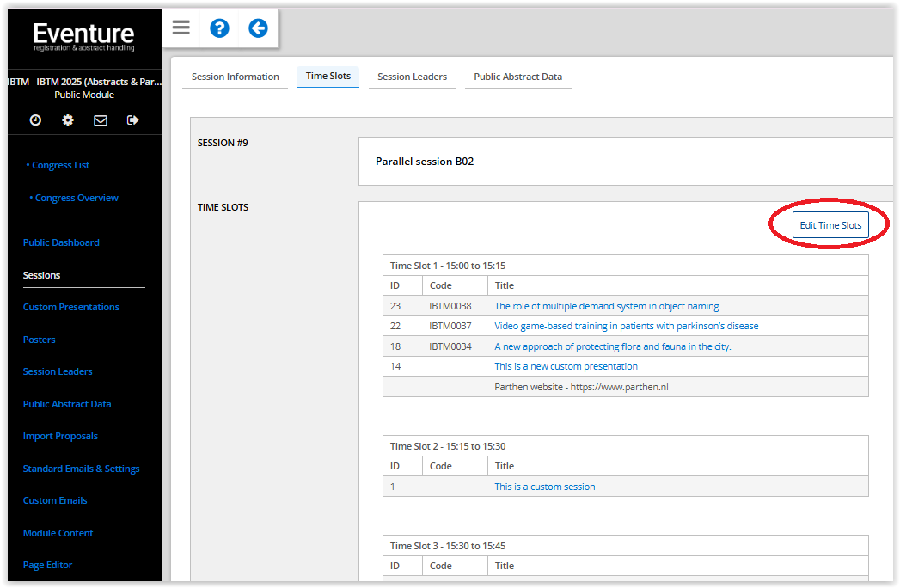
Task: Click the blue help question mark icon
Action: click(219, 28)
